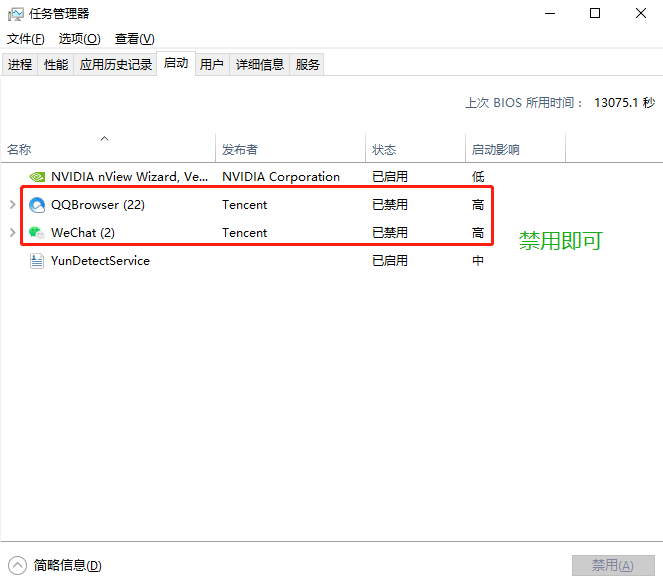Maximize the Task Manager window
663x588 pixels.
(595, 14)
